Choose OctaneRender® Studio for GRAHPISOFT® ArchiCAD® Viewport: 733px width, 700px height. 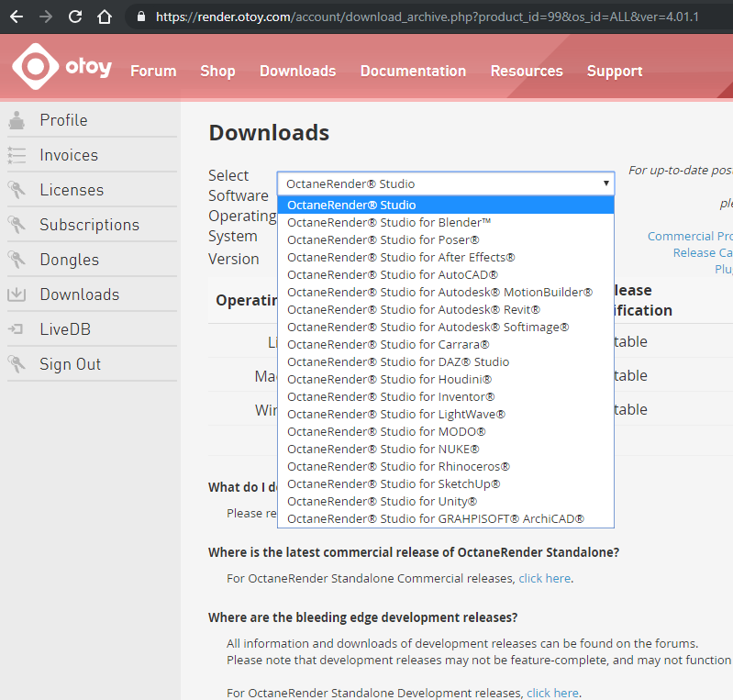coord(446,519)
